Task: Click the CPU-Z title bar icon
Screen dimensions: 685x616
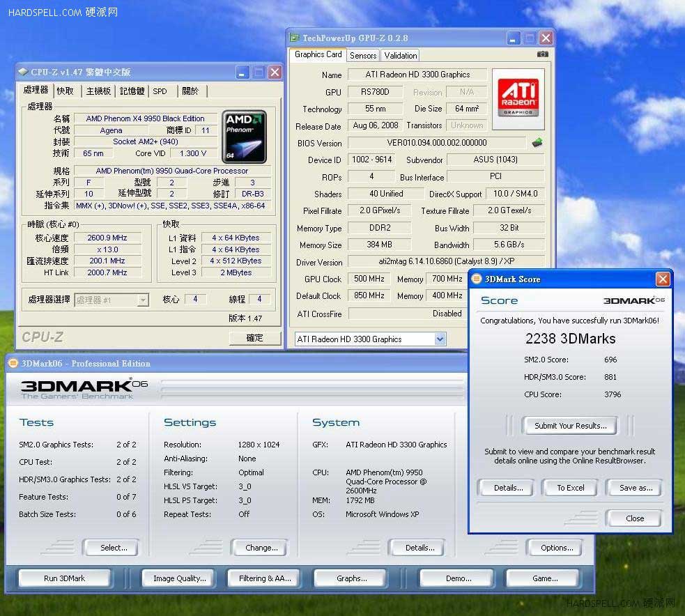Action: [x=23, y=72]
